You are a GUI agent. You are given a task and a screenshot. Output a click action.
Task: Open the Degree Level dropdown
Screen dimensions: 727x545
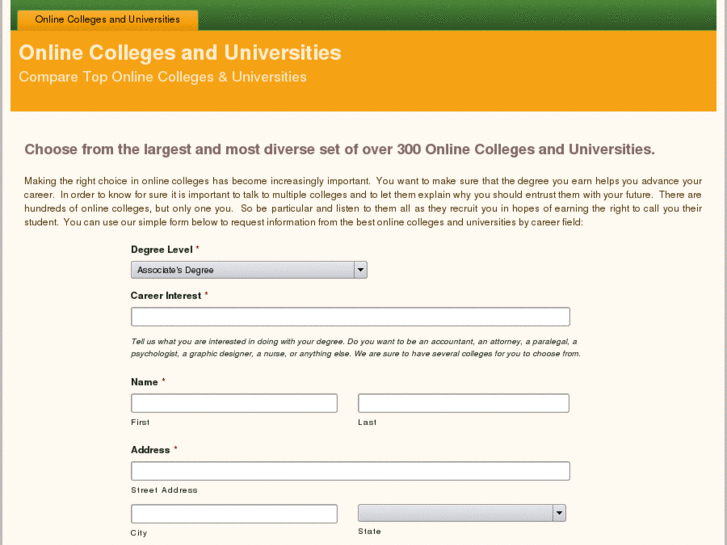coord(249,270)
